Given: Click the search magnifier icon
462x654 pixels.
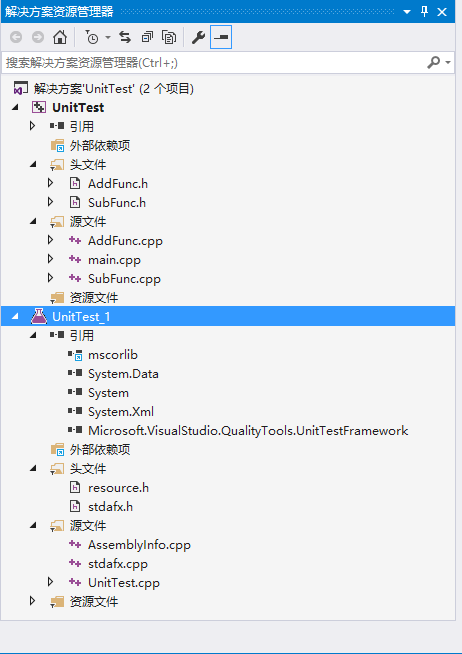Looking at the screenshot, I should [434, 63].
